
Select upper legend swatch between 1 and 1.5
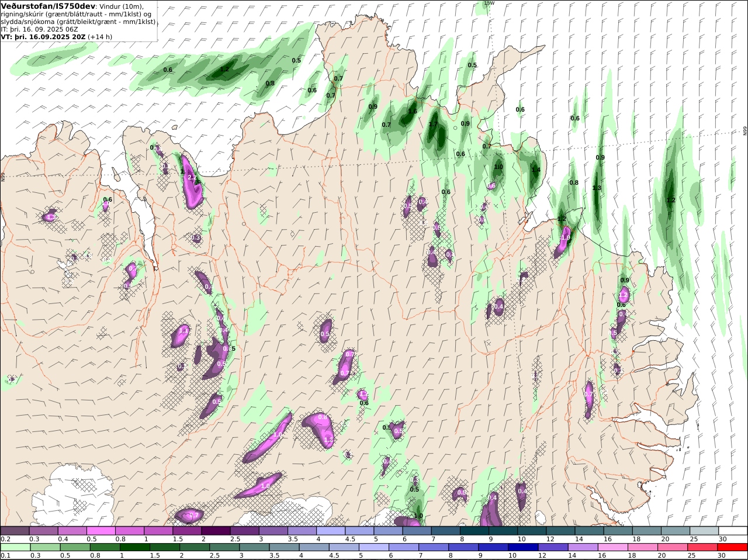pos(158,531)
